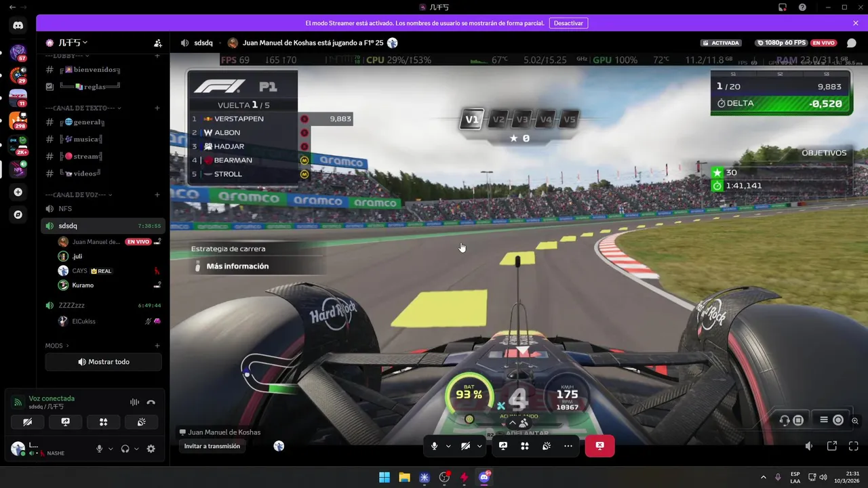
Task: Open the viewer avatar below the stream
Action: [x=279, y=446]
